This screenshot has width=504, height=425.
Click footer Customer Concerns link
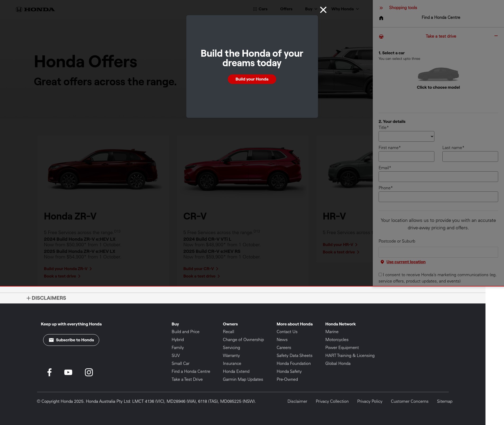tap(410, 401)
